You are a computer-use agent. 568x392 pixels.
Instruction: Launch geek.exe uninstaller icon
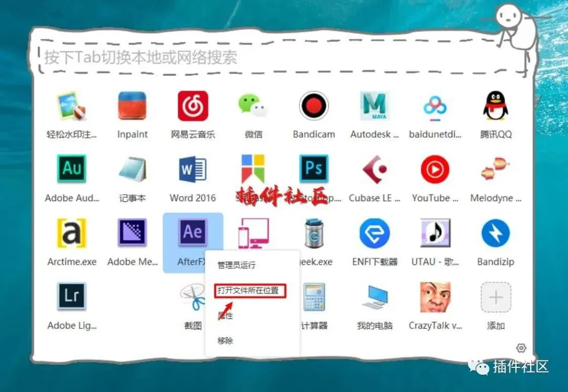pos(313,233)
